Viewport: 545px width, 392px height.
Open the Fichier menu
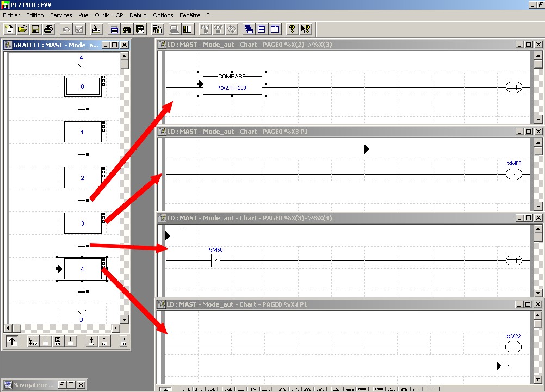tap(11, 15)
